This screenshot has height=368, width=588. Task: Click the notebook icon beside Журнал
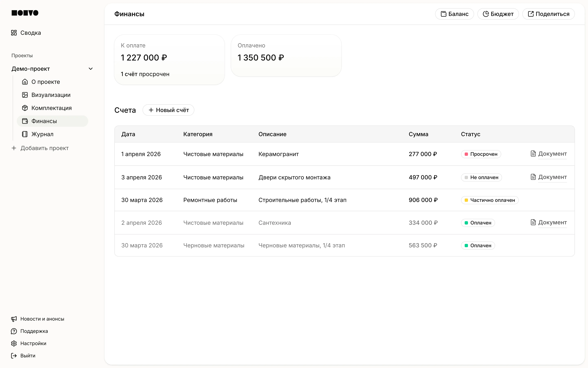tap(25, 134)
